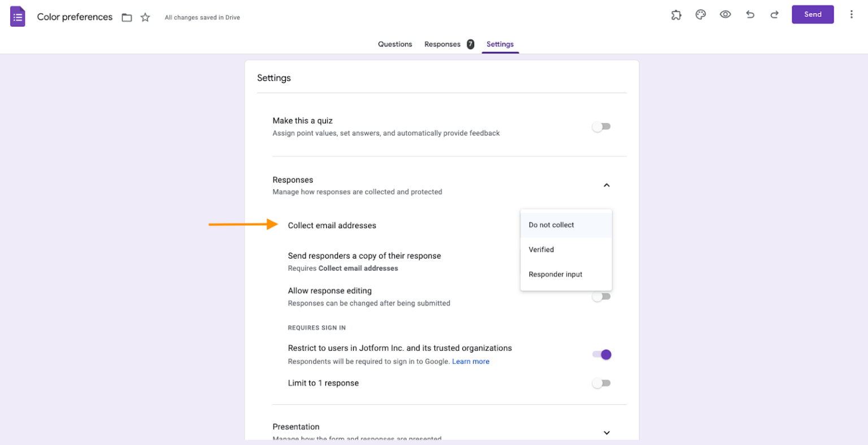Choose Responder input in the dropdown

coord(555,274)
